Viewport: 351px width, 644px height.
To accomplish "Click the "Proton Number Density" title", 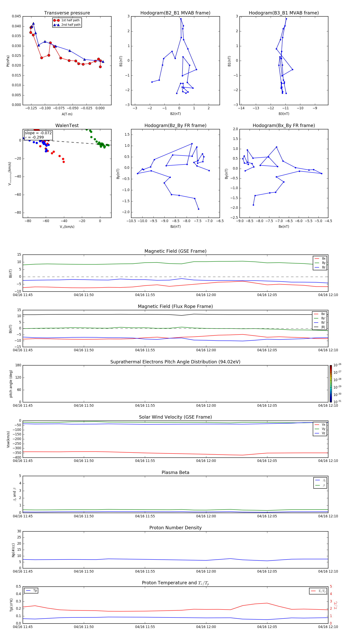I will click(175, 528).
